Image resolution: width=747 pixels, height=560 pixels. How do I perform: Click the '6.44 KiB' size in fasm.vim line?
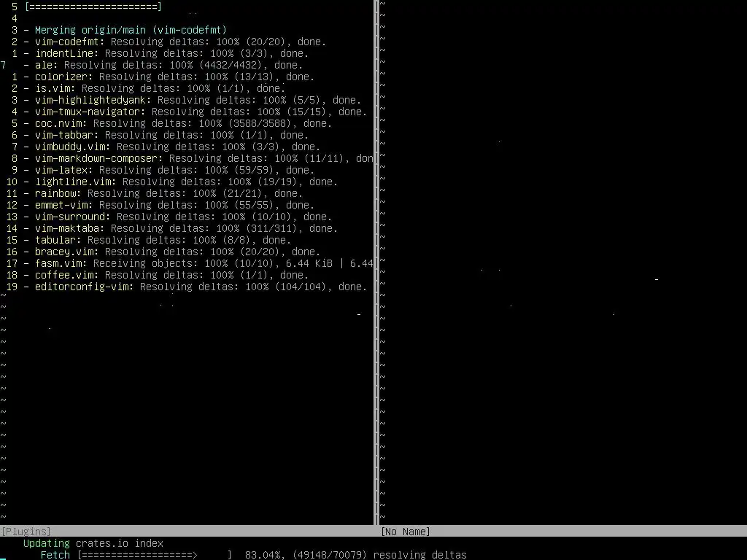pos(309,263)
